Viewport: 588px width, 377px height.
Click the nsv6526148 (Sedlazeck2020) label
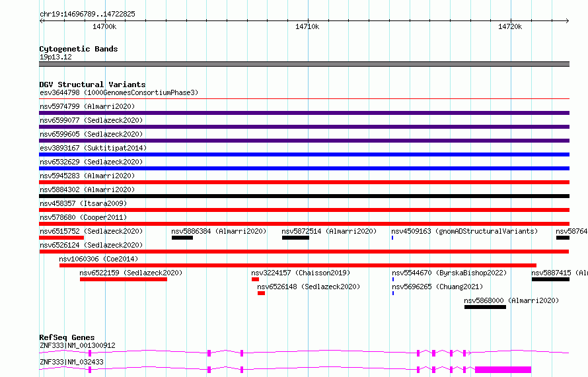point(309,287)
